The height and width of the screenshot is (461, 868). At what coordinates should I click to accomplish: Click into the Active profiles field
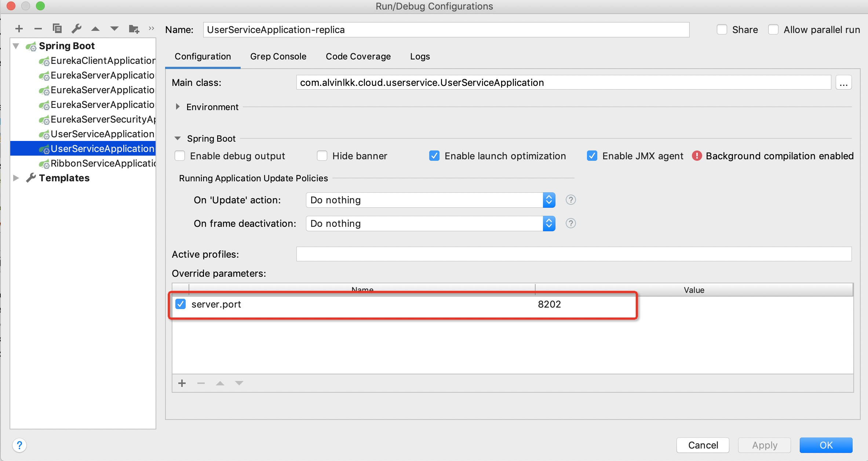click(573, 254)
